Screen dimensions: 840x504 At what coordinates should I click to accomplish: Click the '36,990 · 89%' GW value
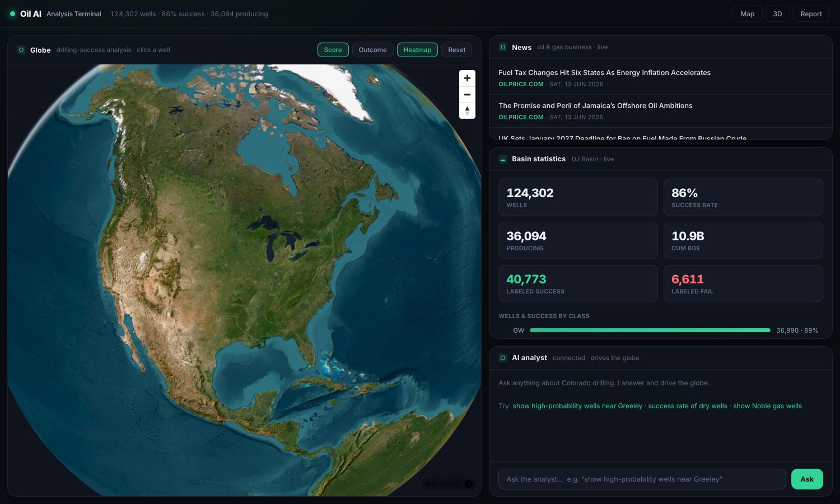point(797,330)
